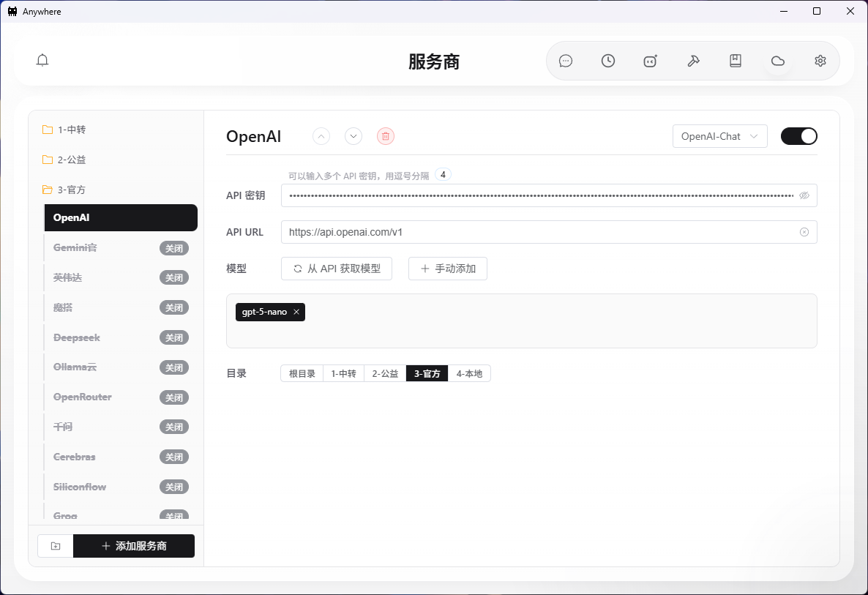This screenshot has height=595, width=868.
Task: Click the new folder icon button
Action: click(x=56, y=546)
